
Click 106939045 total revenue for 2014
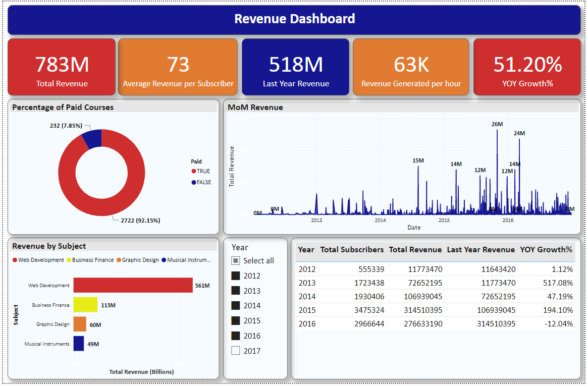[x=423, y=297]
